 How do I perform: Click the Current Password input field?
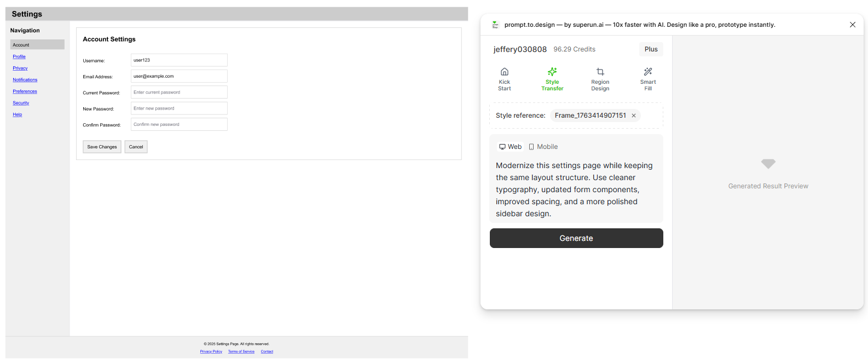(x=179, y=92)
